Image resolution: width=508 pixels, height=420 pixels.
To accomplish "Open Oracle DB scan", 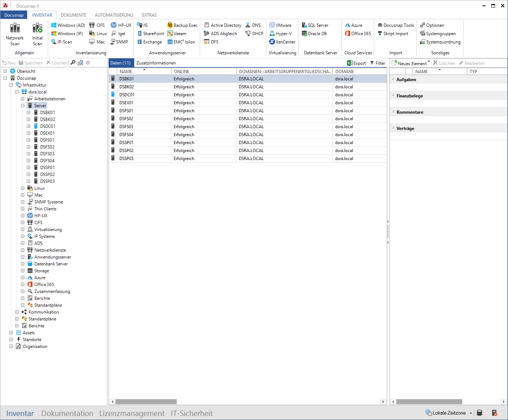I will [x=314, y=34].
